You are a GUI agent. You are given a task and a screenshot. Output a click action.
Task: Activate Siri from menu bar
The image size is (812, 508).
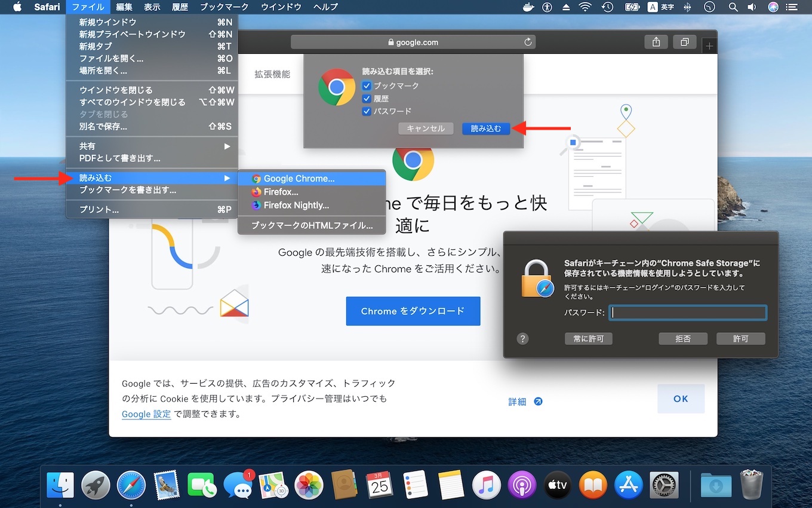pos(773,7)
